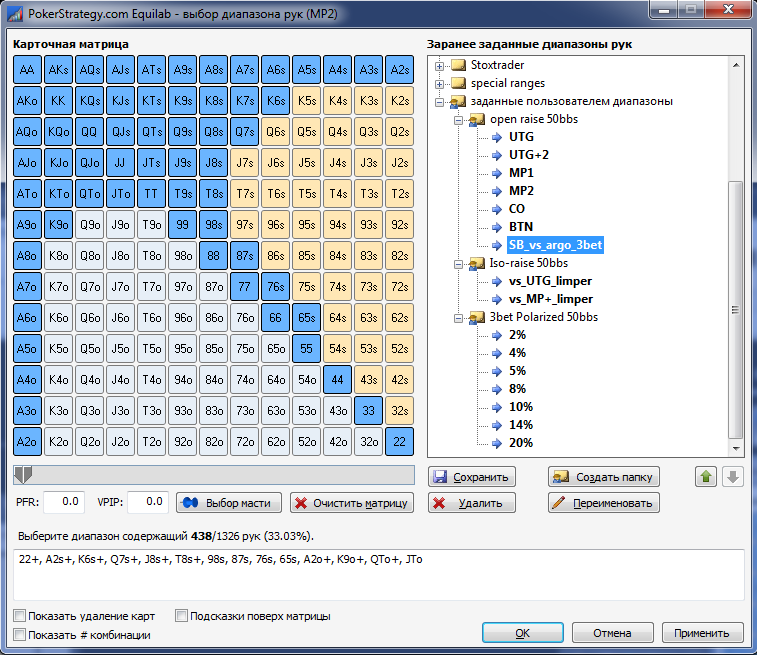Select the BTN range in tree
This screenshot has width=758, height=655.
point(520,227)
